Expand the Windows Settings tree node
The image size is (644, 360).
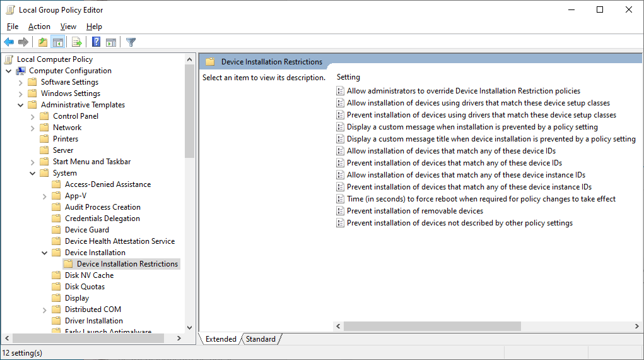tap(20, 93)
